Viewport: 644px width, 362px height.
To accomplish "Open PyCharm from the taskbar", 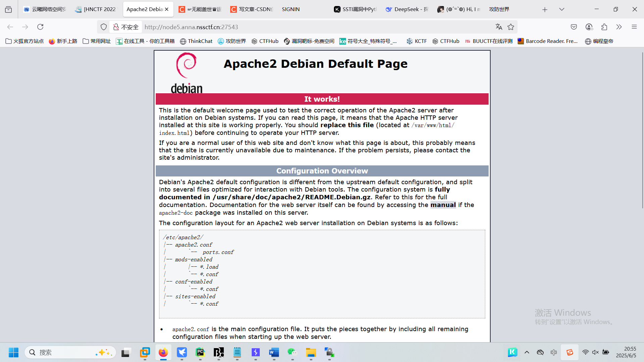I will [200, 352].
